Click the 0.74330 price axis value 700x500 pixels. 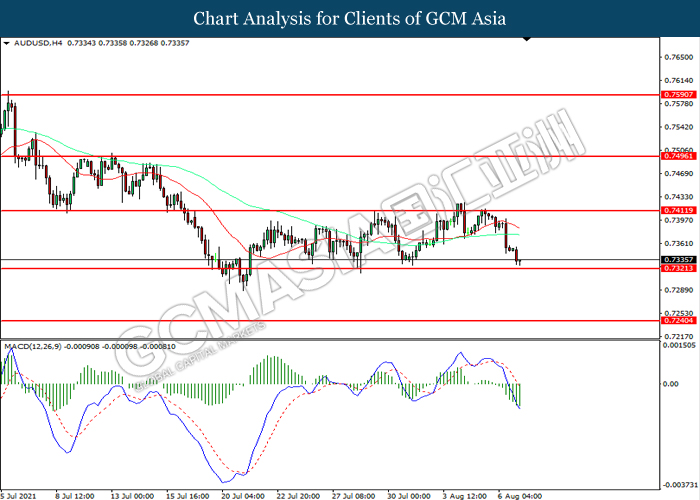pyautogui.click(x=679, y=197)
